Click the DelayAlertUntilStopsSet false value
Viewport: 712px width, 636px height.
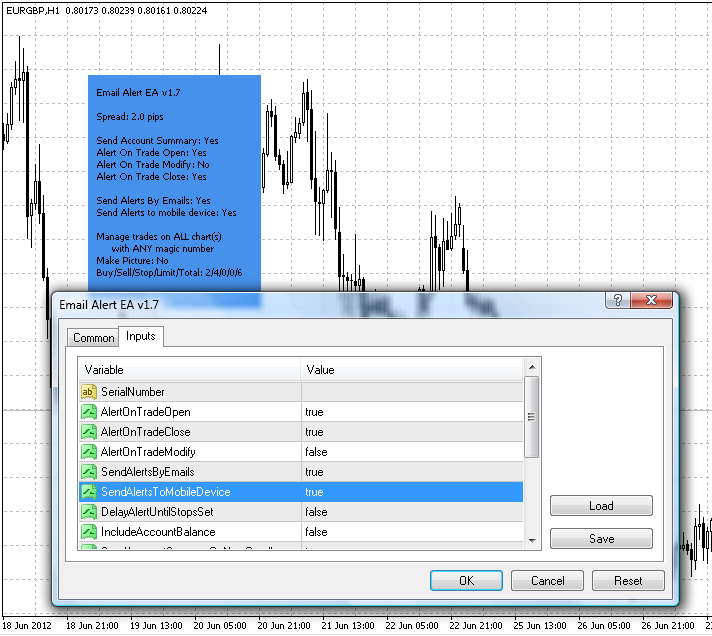(x=316, y=512)
